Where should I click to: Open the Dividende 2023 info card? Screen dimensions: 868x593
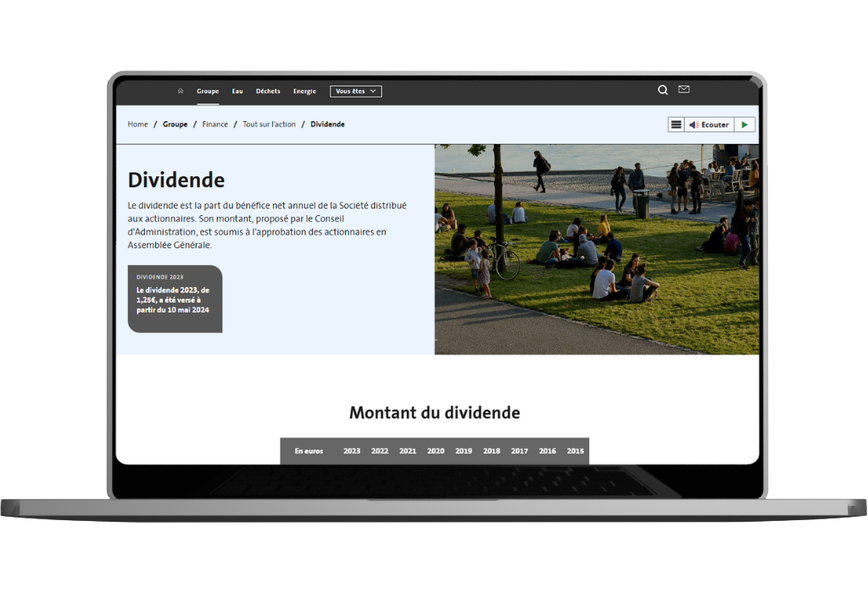tap(175, 299)
